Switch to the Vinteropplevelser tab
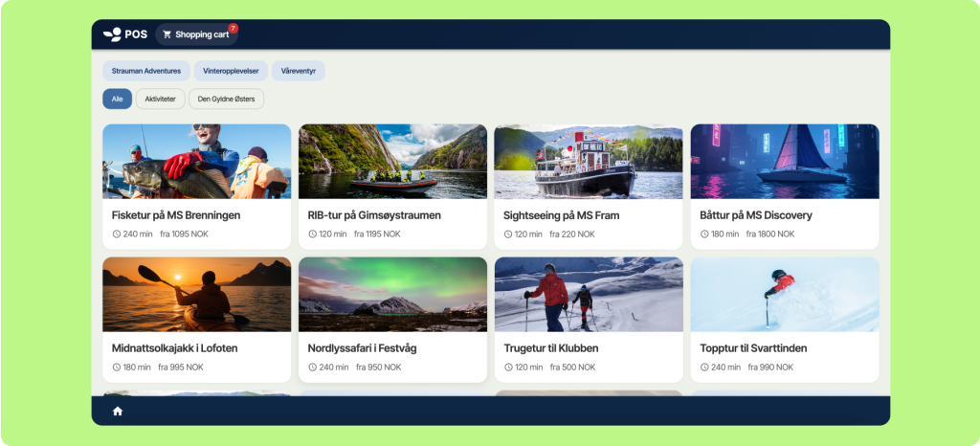The height and width of the screenshot is (446, 980). tap(231, 71)
